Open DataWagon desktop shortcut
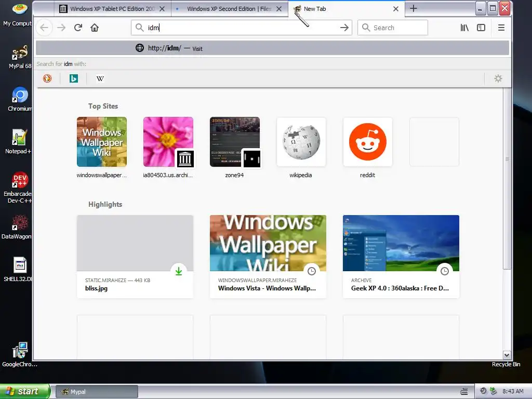This screenshot has width=532, height=399. point(18,227)
